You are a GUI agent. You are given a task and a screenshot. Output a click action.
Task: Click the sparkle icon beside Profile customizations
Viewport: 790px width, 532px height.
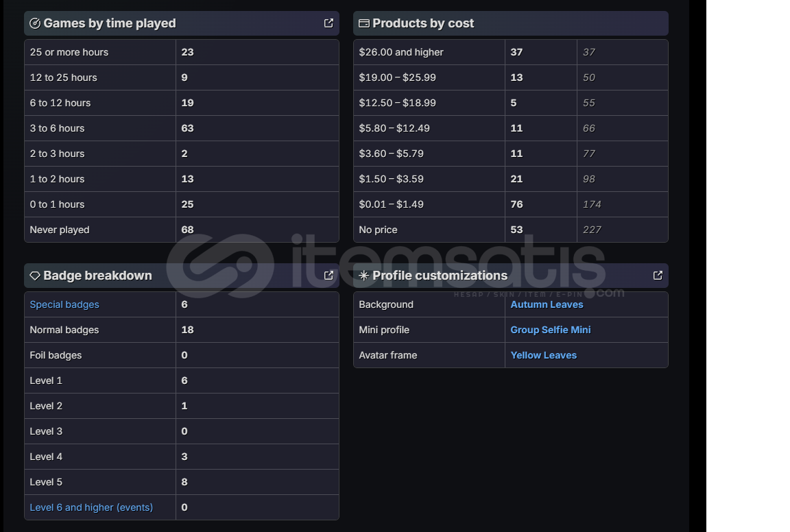click(364, 276)
